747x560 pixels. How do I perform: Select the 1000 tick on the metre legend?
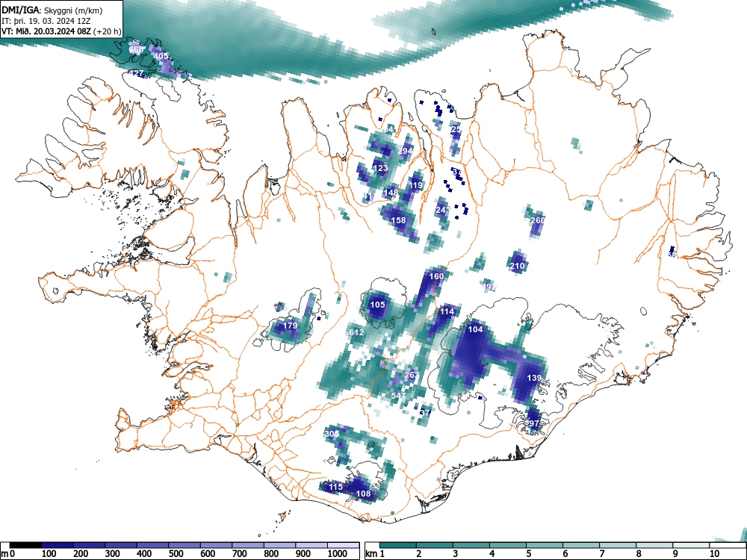[x=338, y=554]
